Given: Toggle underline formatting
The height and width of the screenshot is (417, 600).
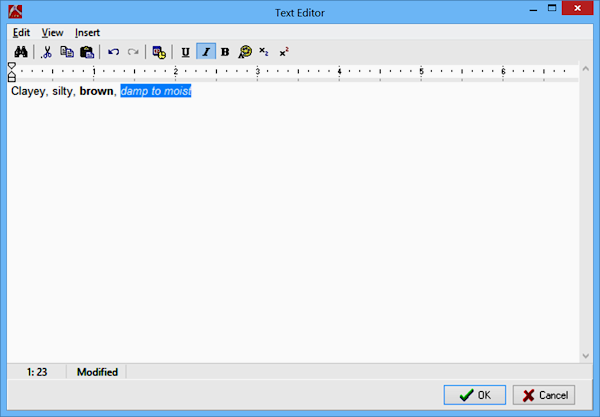Looking at the screenshot, I should 185,52.
